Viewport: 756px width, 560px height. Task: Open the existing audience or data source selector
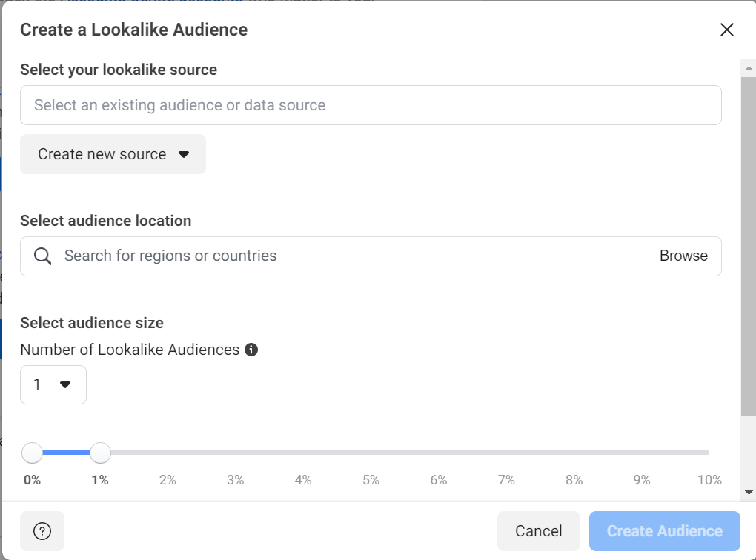(371, 105)
